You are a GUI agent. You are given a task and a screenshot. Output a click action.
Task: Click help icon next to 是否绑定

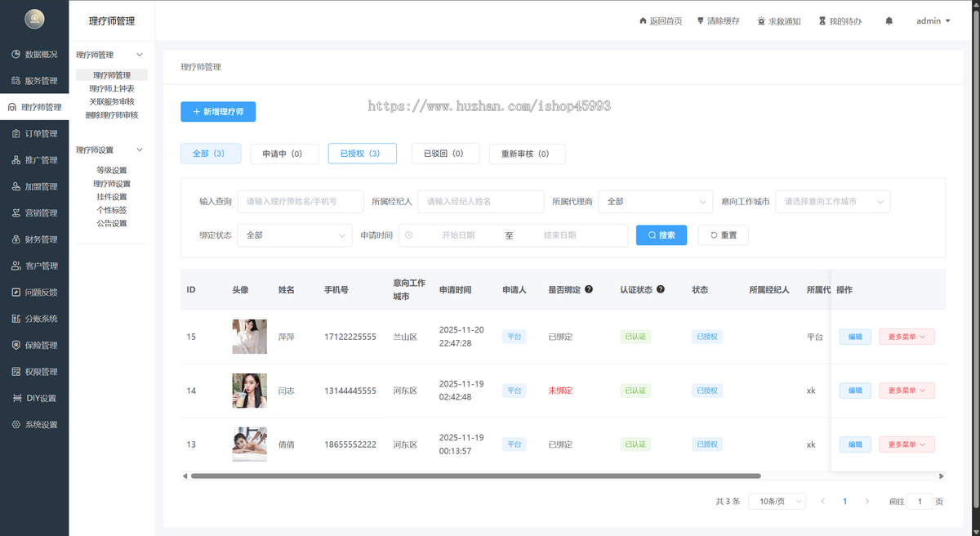(589, 289)
